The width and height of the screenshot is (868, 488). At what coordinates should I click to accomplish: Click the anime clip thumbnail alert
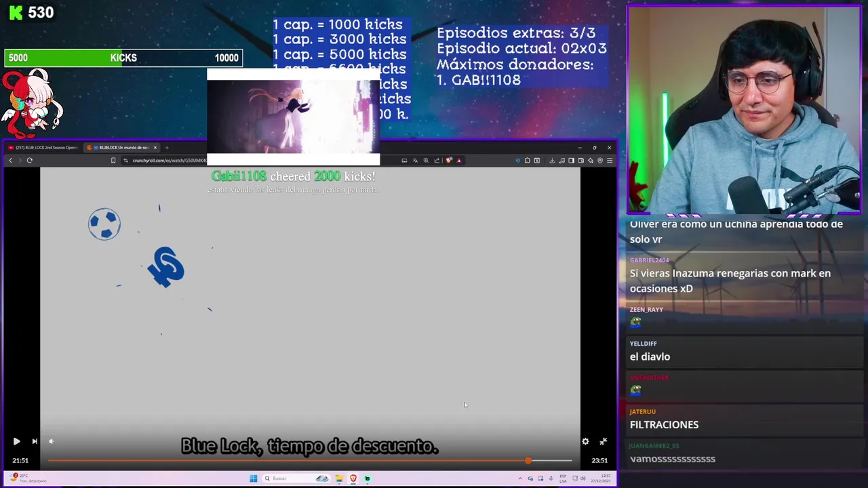pos(293,117)
